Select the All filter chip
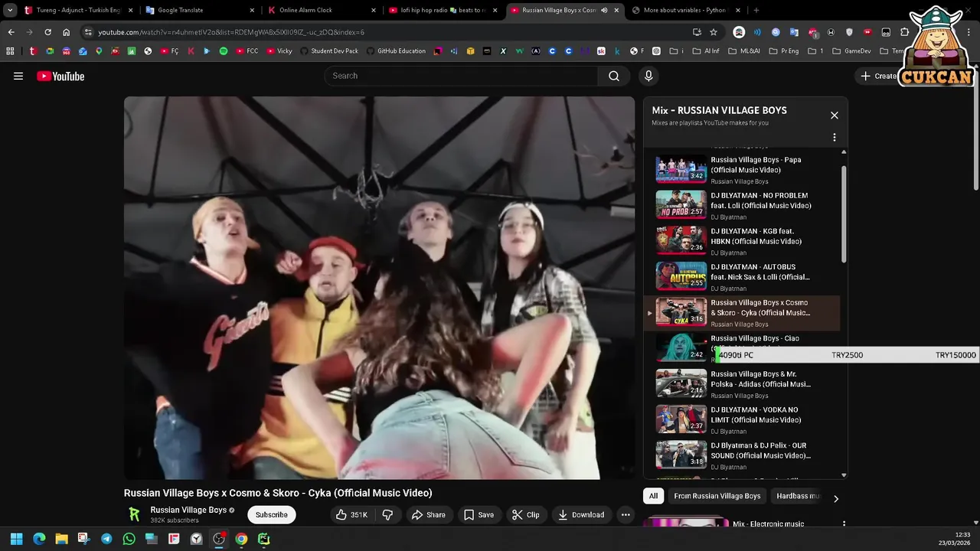 tap(653, 496)
